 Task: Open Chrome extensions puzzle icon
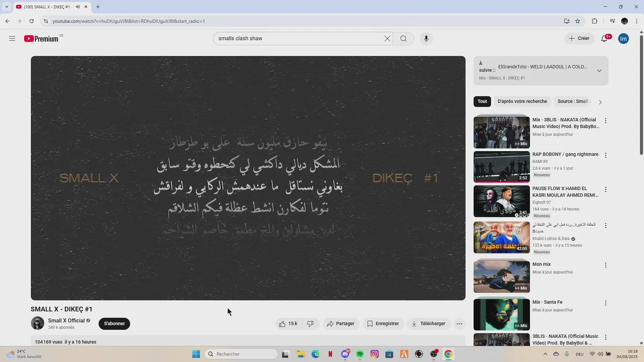click(594, 21)
